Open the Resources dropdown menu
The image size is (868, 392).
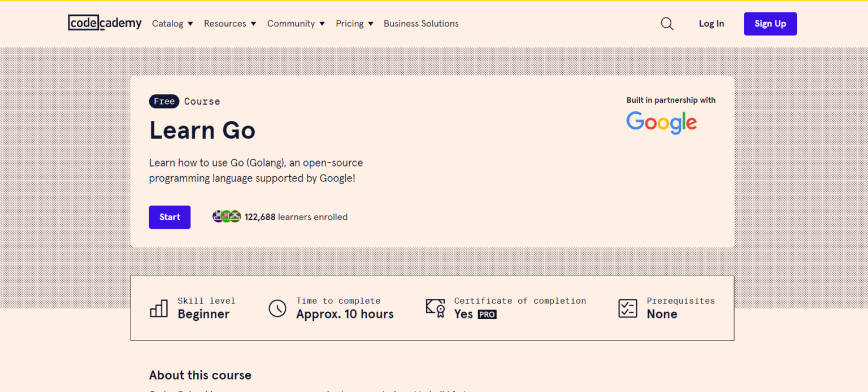[230, 24]
